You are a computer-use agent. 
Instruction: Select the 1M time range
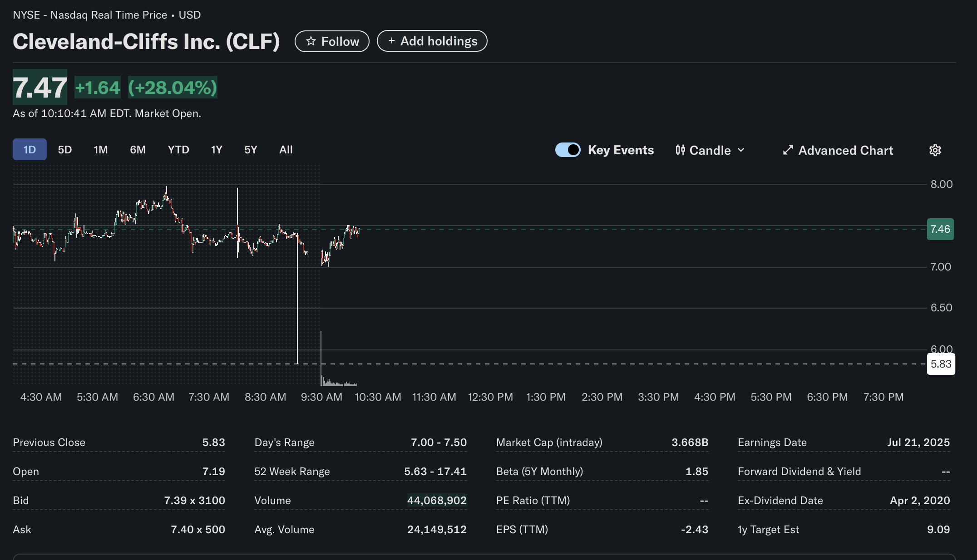click(x=101, y=149)
